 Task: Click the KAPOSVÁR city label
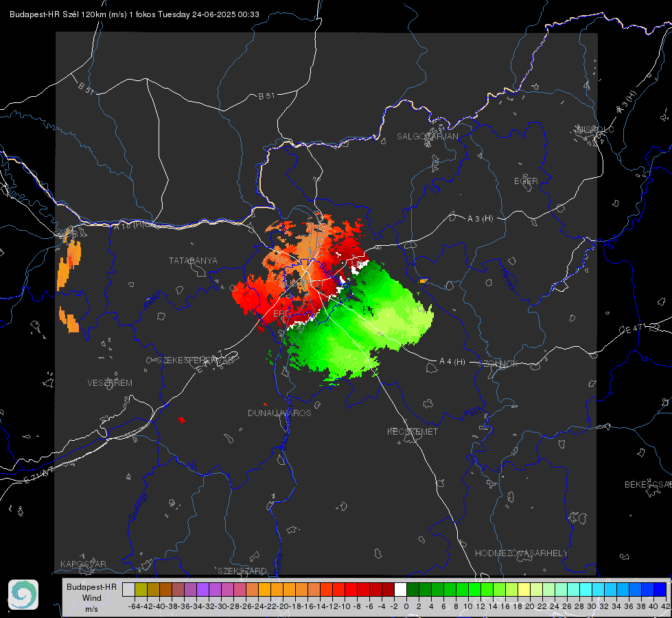point(83,564)
